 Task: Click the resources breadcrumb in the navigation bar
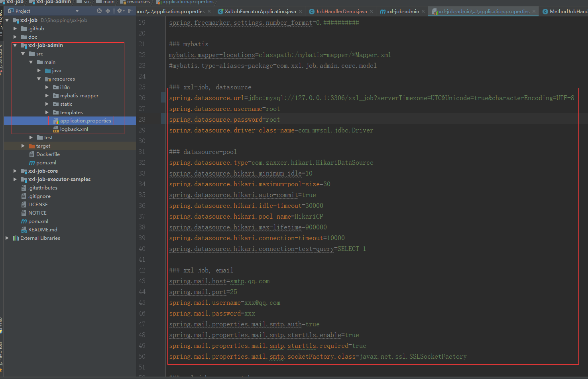point(135,2)
